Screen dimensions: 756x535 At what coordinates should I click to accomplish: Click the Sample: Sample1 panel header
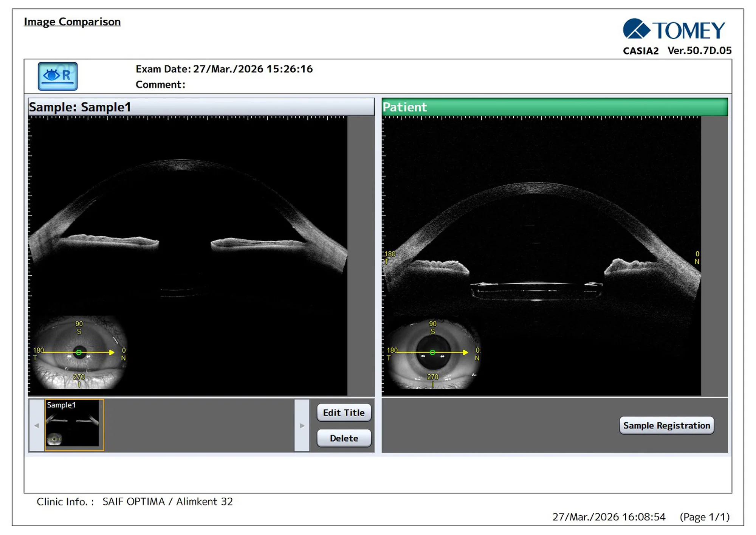tap(201, 107)
